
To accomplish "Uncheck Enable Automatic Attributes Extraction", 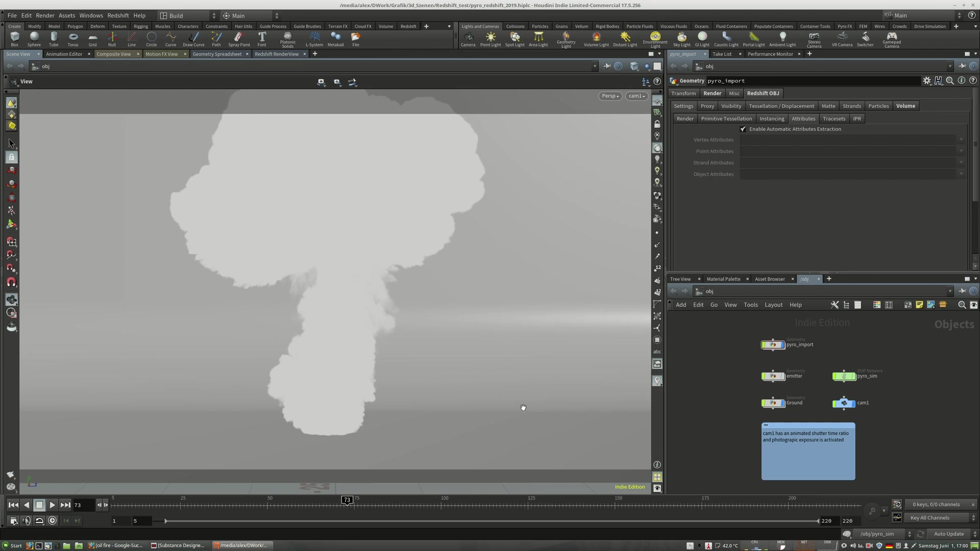I will [743, 129].
